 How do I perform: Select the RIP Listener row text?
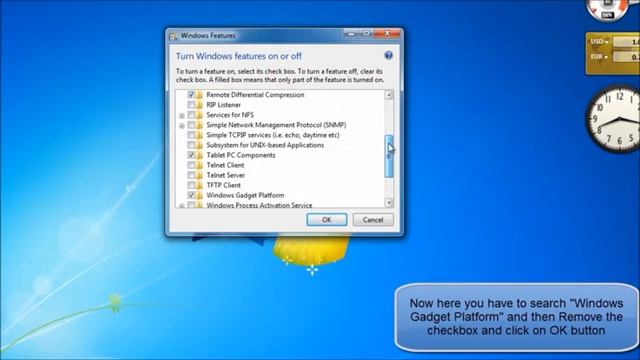[224, 105]
